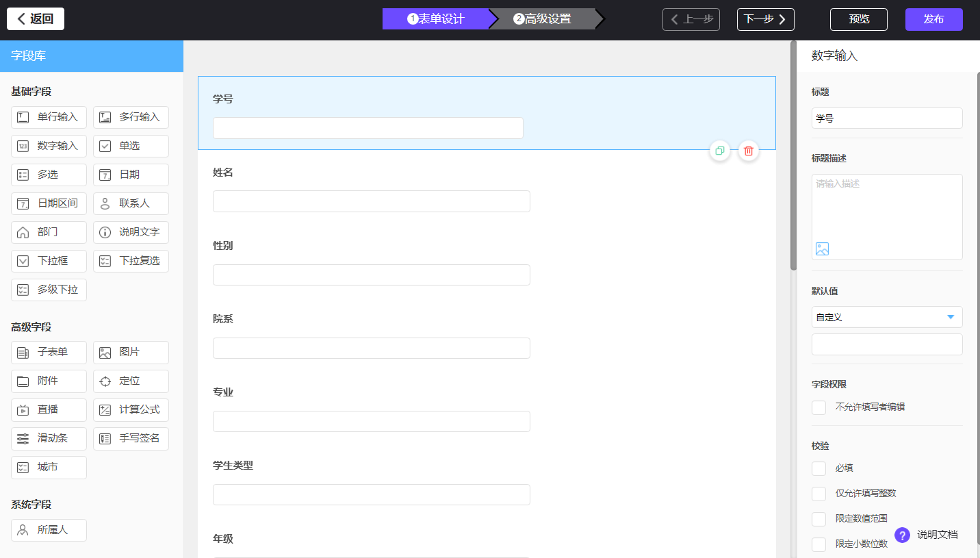Insert a 下拉复选 field
This screenshot has height=558, width=980.
click(131, 261)
